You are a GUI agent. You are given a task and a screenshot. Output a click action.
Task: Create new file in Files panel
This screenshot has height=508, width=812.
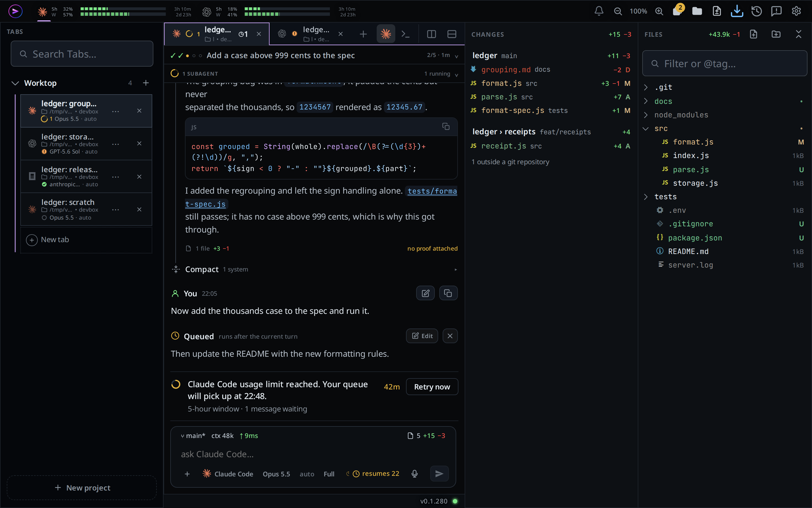click(754, 34)
